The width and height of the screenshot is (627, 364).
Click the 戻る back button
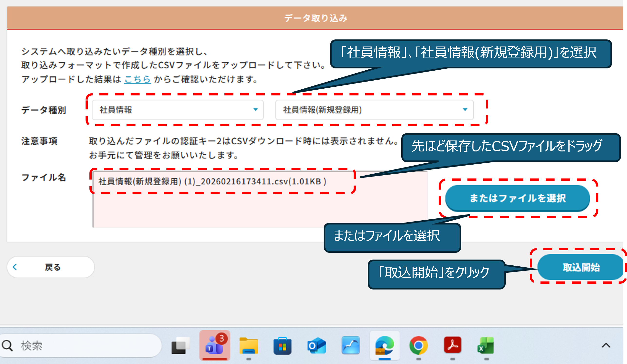coord(51,267)
